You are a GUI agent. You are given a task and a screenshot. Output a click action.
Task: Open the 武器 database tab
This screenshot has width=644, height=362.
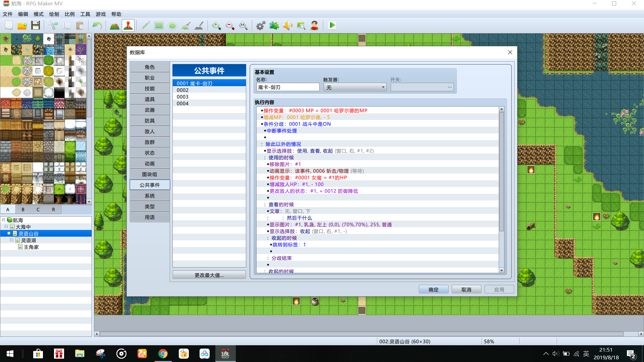pyautogui.click(x=150, y=110)
